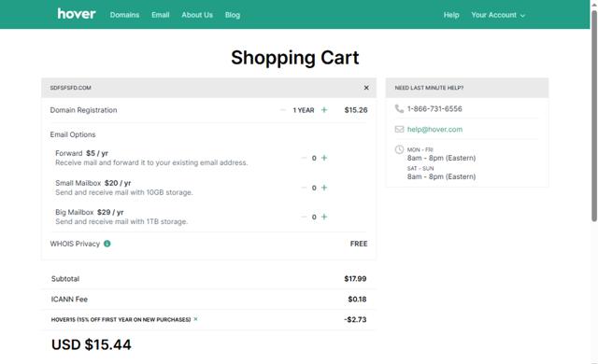Screen dimensions: 598x364
Task: Click the WHOIS Privacy FREE label
Action: click(359, 244)
